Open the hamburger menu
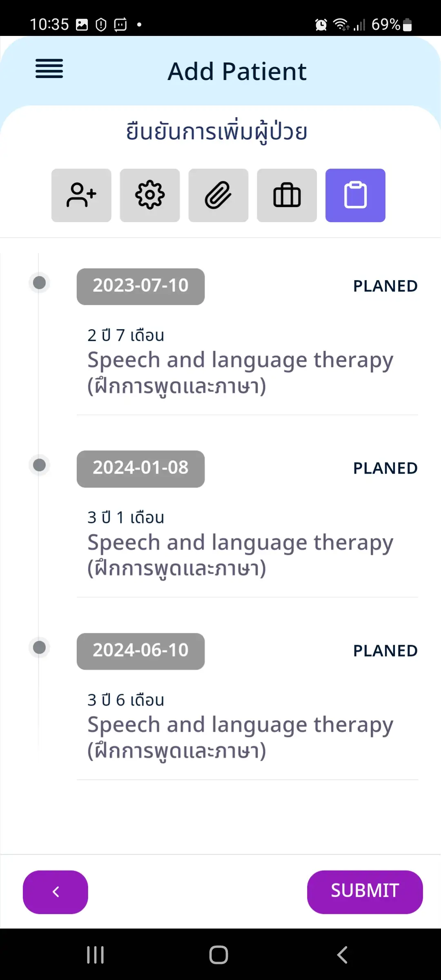This screenshot has height=980, width=441. (x=49, y=68)
